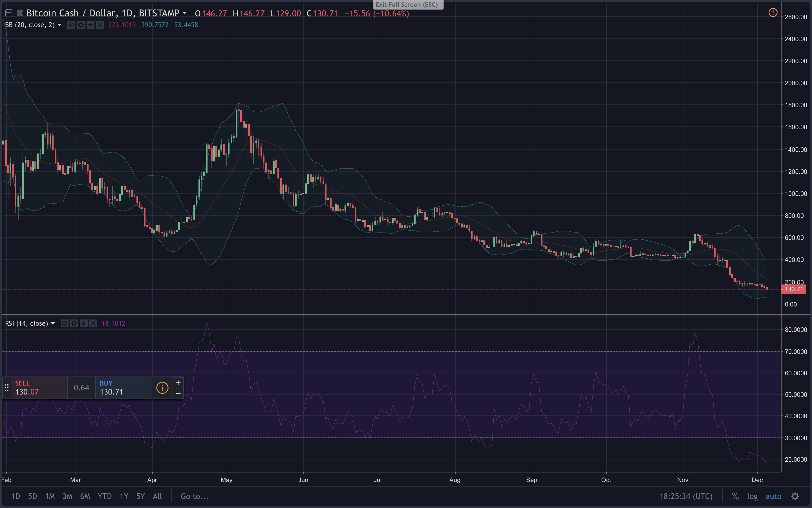Remove the RSI indicator with its X icon
This screenshot has width=812, height=508.
pos(93,323)
